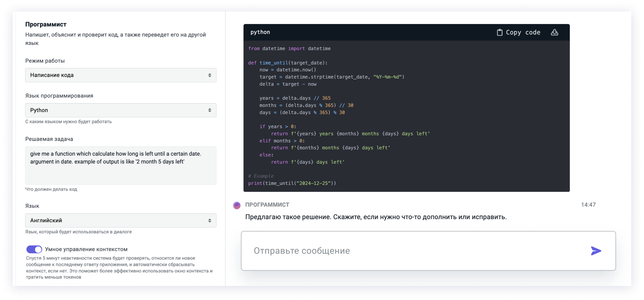This screenshot has width=644, height=300.
Task: Click the Программист avatar circle
Action: 237,205
